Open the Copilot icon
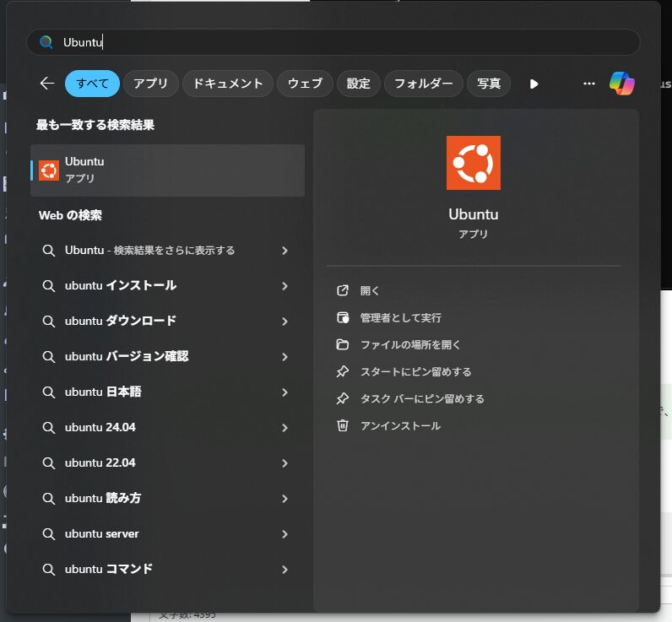672x622 pixels. pyautogui.click(x=621, y=83)
